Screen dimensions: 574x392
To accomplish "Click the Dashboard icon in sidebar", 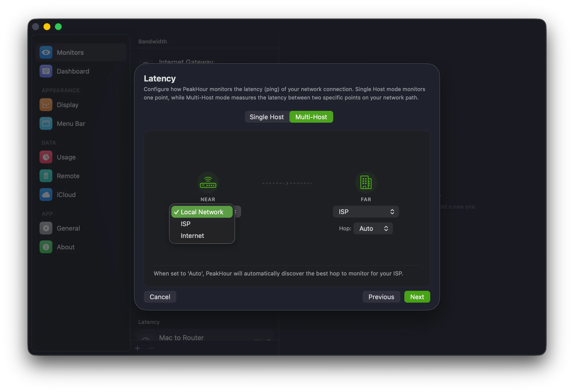I will pyautogui.click(x=46, y=71).
